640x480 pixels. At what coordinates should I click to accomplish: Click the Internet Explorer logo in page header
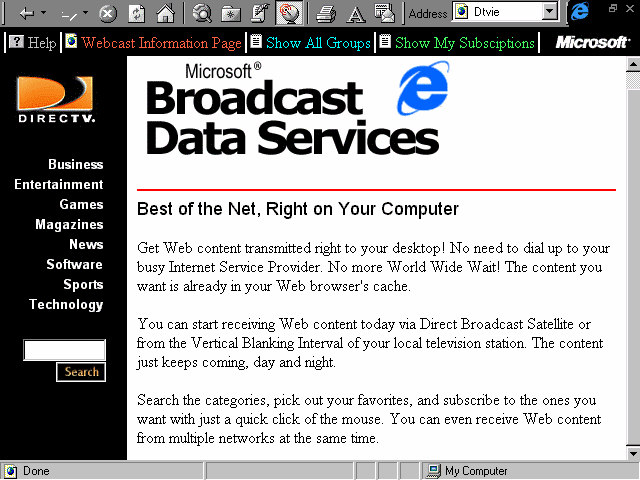(423, 88)
